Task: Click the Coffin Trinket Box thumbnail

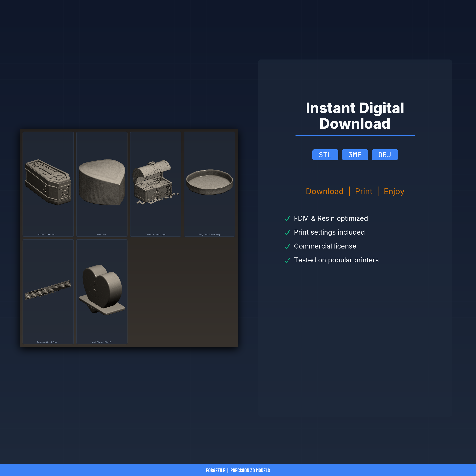Action: point(48,182)
